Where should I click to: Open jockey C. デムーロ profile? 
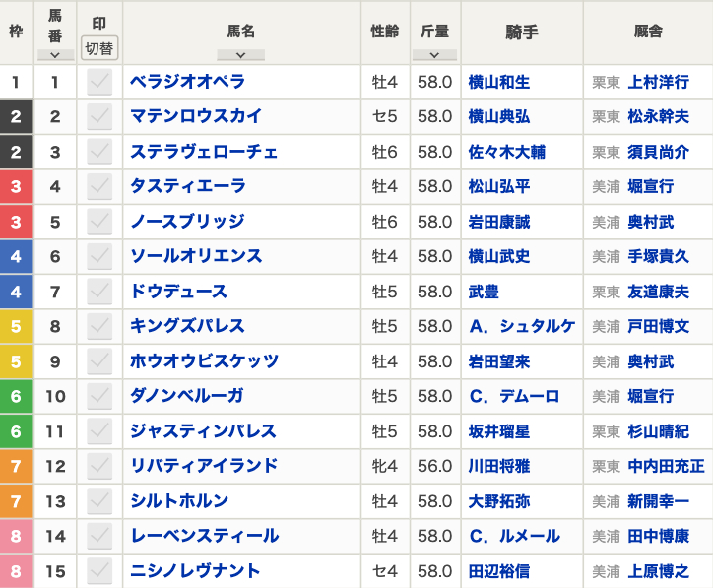pyautogui.click(x=514, y=396)
